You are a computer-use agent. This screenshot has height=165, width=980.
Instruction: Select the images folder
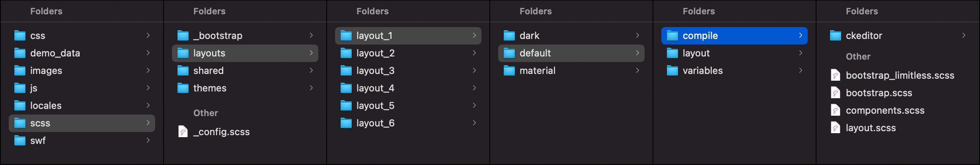[82, 71]
